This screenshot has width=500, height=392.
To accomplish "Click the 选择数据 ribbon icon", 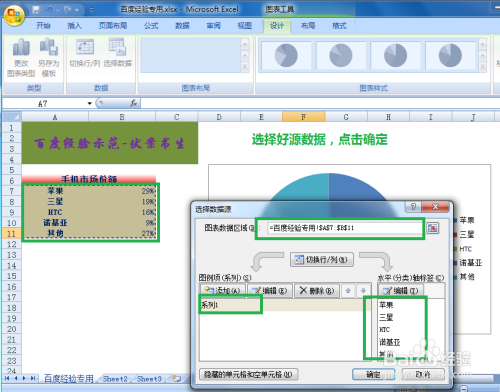I will tap(117, 47).
